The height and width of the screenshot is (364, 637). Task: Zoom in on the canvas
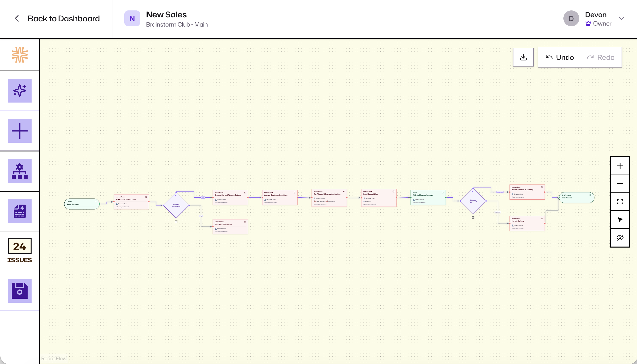click(620, 166)
